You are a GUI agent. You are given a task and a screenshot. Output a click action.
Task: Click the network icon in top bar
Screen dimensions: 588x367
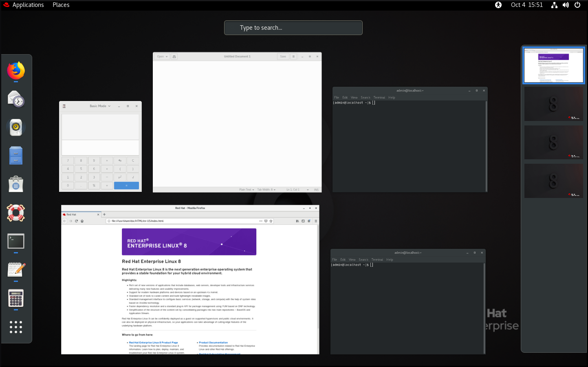(554, 5)
